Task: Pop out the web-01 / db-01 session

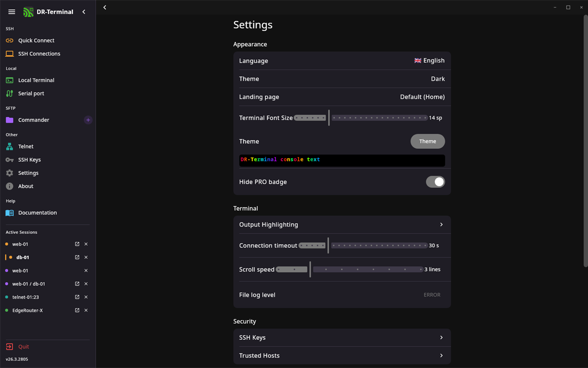Action: 77,284
